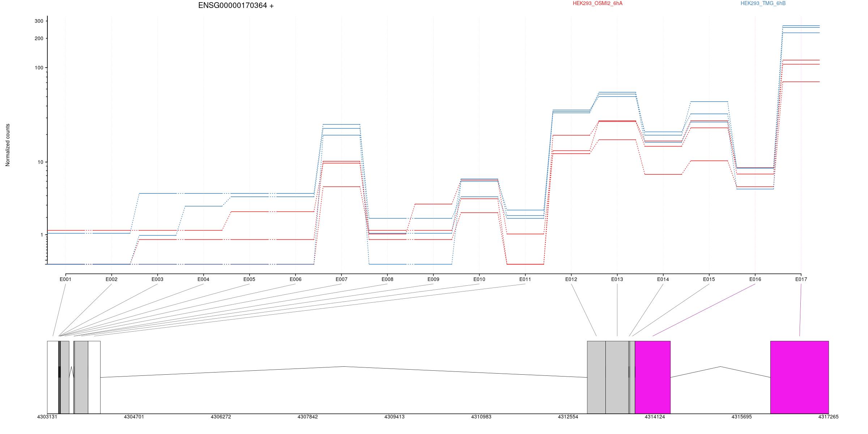Click y-axis tick value 300
Screen dimensions: 868x434
click(39, 21)
